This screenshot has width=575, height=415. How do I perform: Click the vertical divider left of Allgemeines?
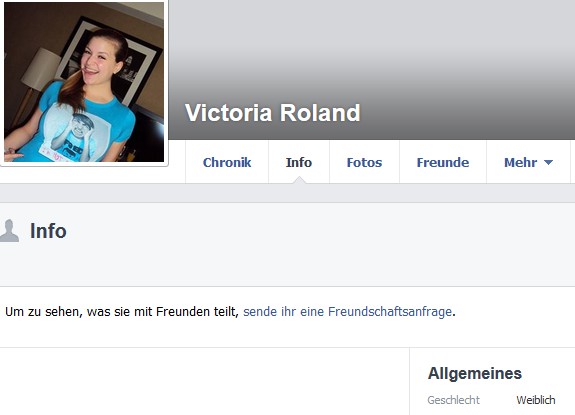(x=409, y=381)
